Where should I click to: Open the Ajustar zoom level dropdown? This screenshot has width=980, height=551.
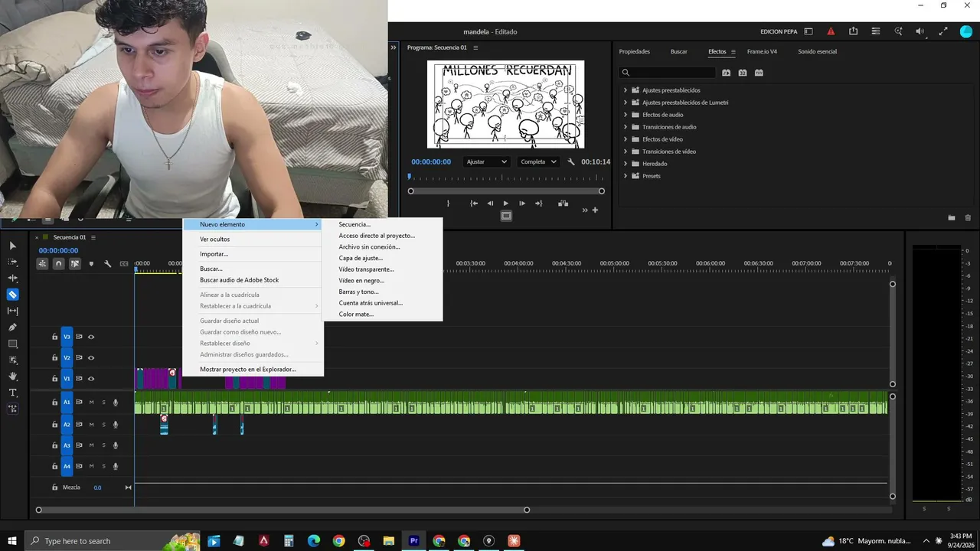(x=487, y=162)
